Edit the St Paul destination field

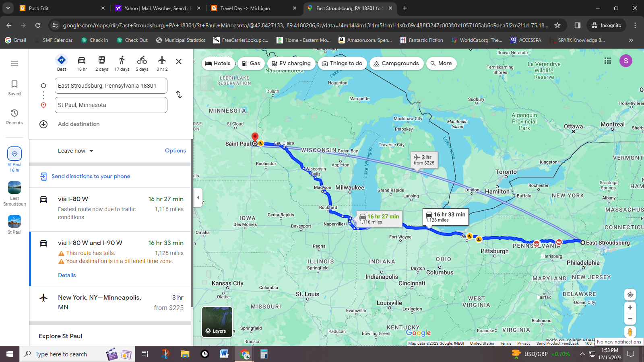111,105
